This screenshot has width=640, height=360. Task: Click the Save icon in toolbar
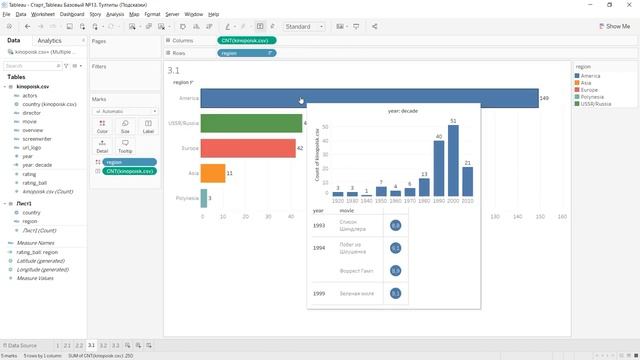(69, 27)
